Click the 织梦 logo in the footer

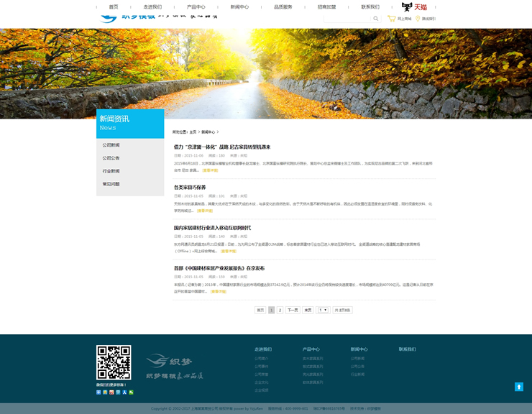click(168, 361)
